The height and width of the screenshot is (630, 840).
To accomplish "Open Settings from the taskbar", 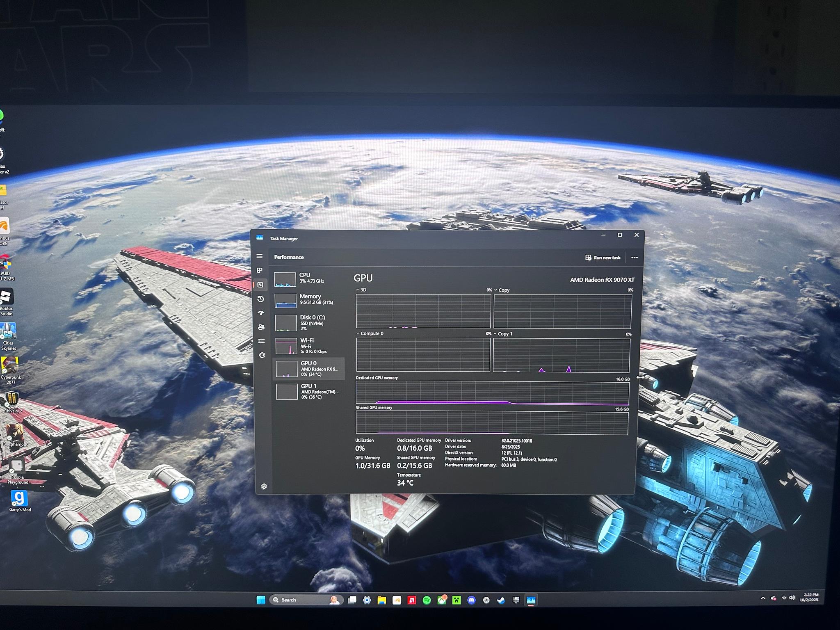I will coord(367,600).
